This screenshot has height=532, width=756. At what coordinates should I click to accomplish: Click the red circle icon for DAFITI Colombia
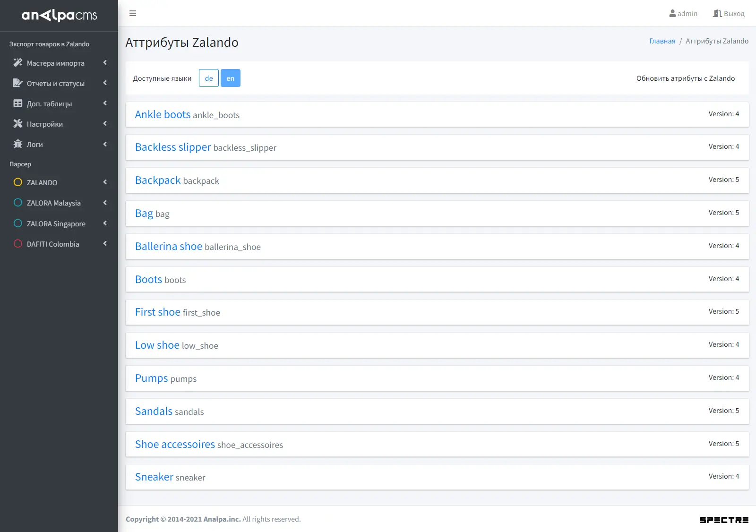18,244
